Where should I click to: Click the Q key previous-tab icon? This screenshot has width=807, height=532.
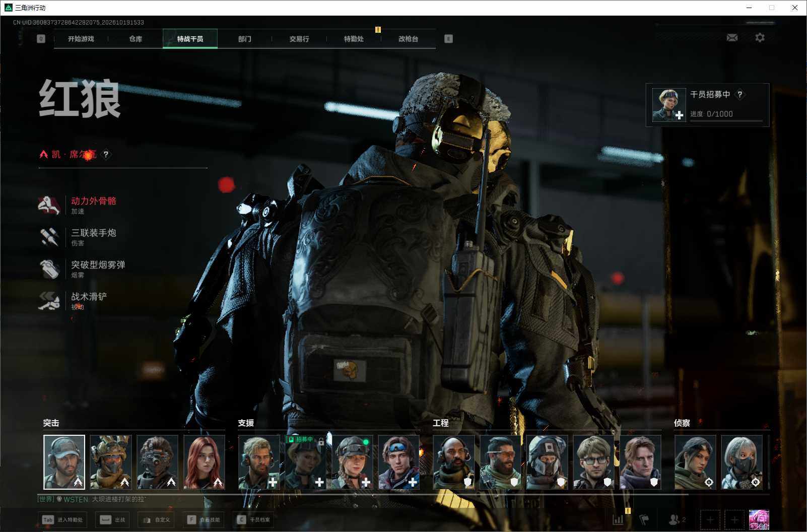[x=41, y=39]
